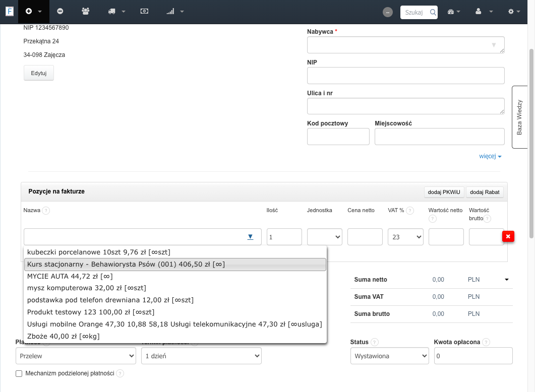Open the clients group icon
The image size is (535, 392).
coord(86,11)
